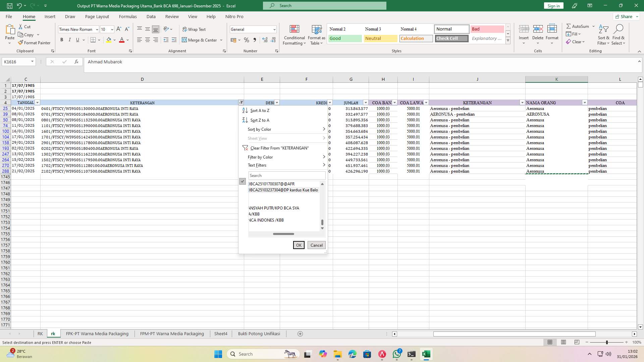644x362 pixels.
Task: Select the Format Painter tool
Action: [35, 43]
